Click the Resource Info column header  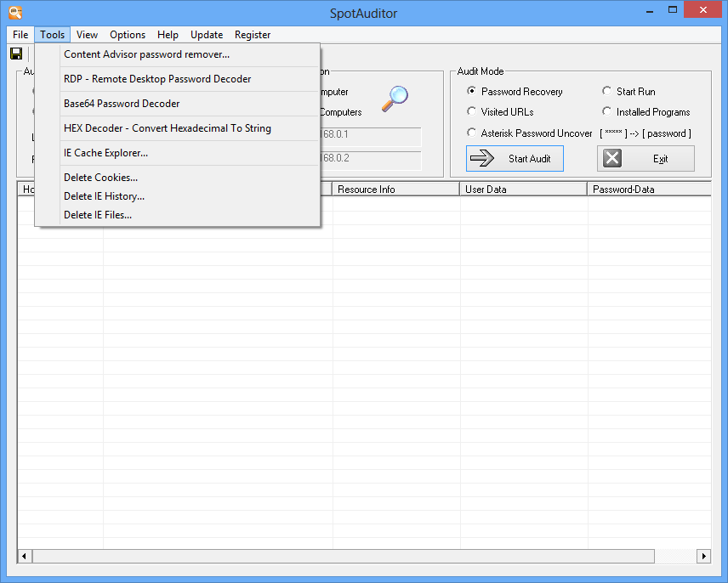(396, 190)
